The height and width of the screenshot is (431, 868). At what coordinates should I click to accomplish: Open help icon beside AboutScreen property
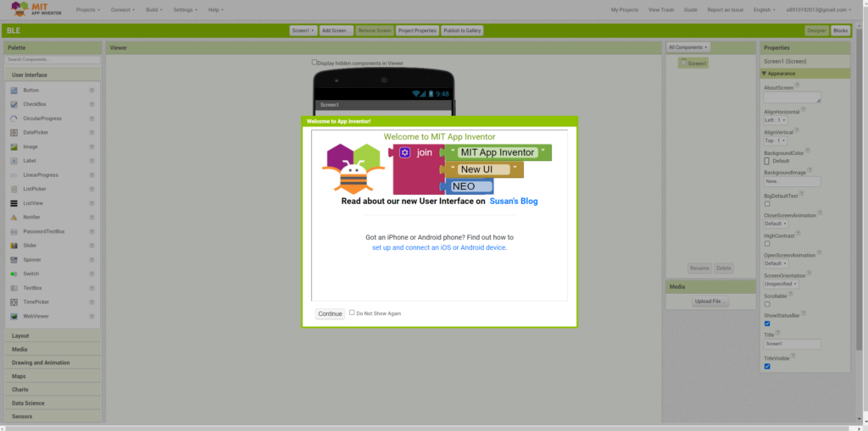798,86
